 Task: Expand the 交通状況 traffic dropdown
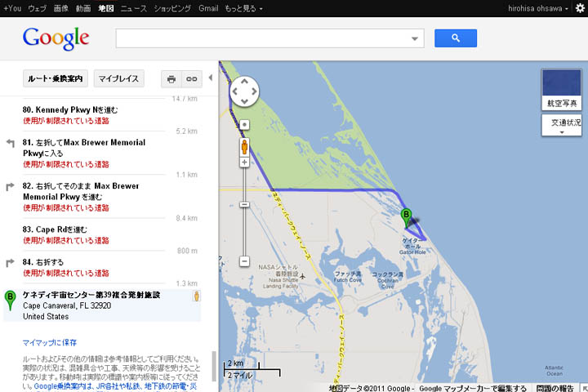point(561,125)
